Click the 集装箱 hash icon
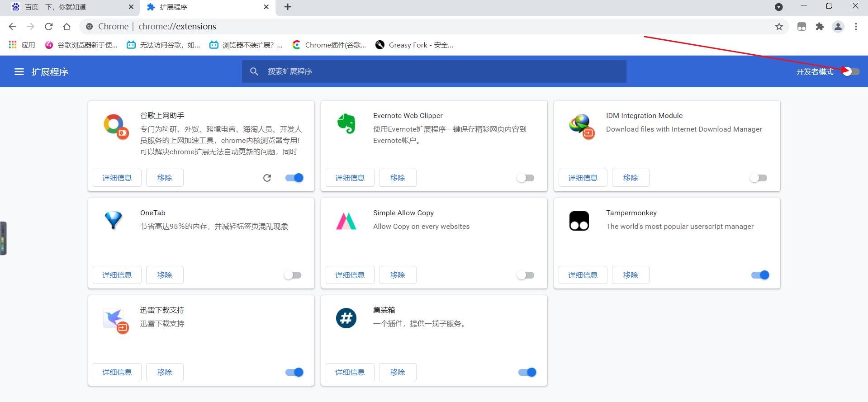The image size is (868, 402). pyautogui.click(x=346, y=318)
